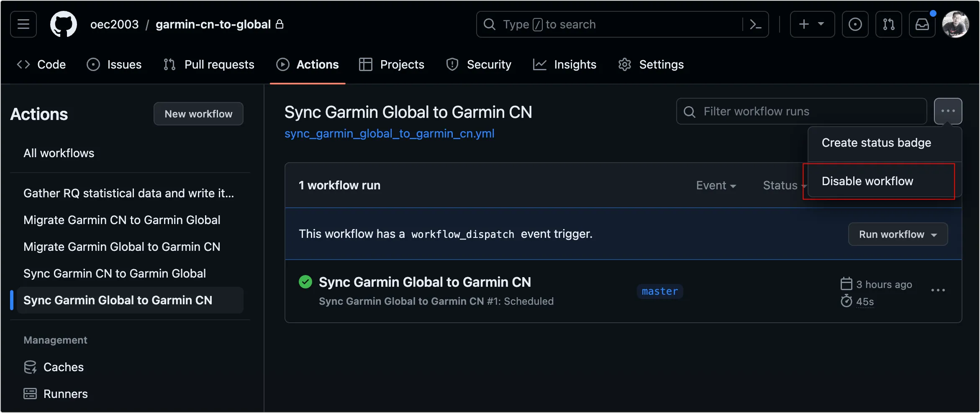
Task: Click the 3 hours ago timestamp
Action: (884, 284)
